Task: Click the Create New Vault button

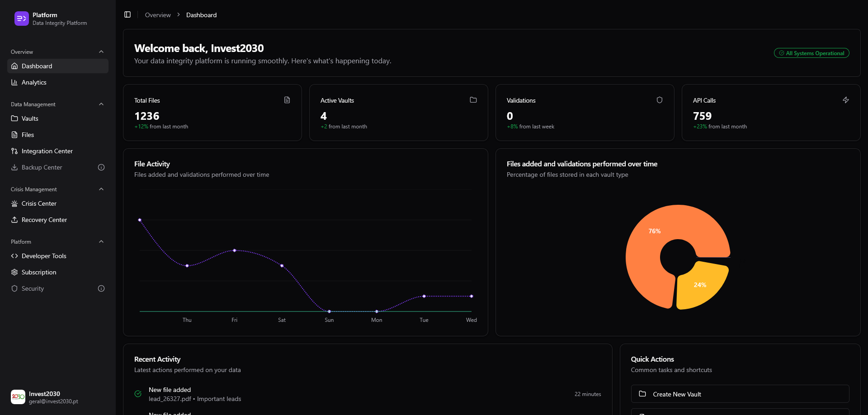Action: tap(740, 394)
